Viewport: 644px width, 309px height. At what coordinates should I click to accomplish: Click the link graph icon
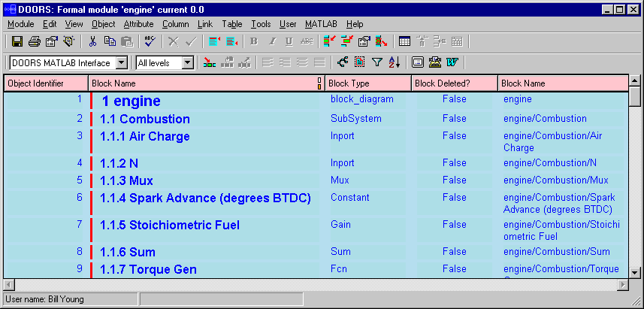click(x=343, y=62)
